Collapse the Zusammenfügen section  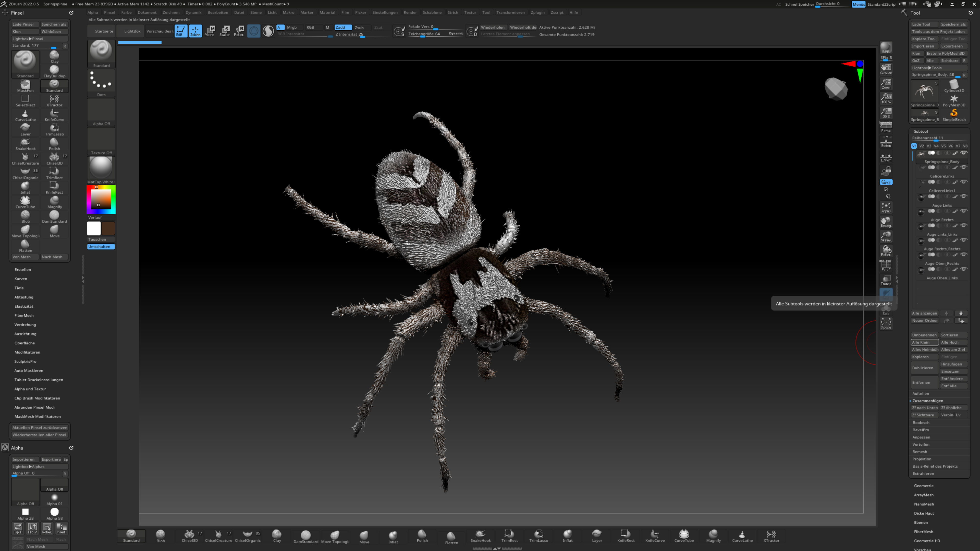point(927,401)
